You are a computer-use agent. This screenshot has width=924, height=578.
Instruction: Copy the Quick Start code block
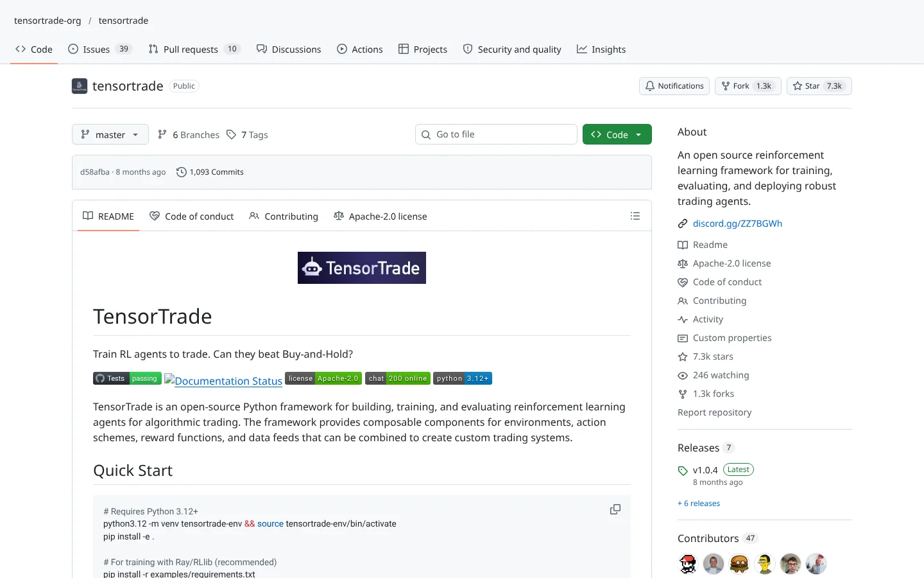coord(615,509)
